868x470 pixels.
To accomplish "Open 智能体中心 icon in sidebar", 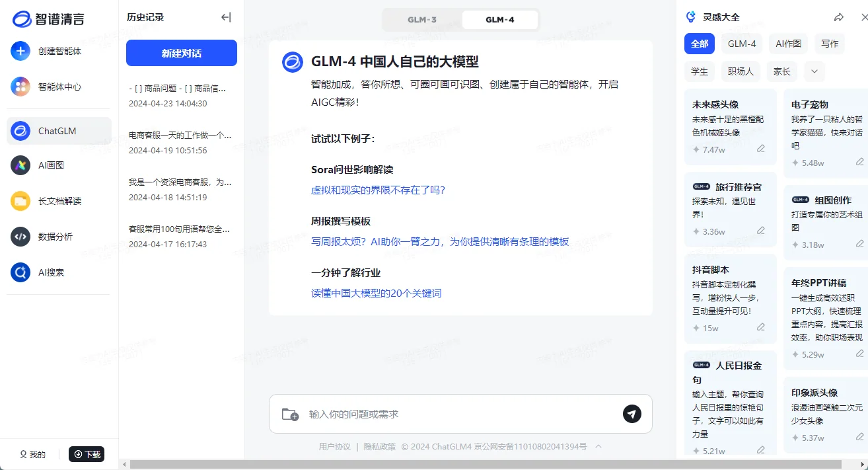I will click(20, 87).
